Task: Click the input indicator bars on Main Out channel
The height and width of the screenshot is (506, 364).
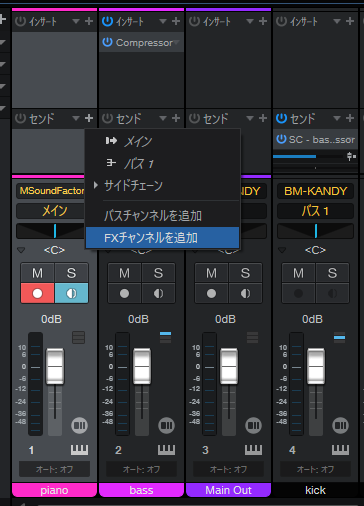Action: (x=252, y=337)
